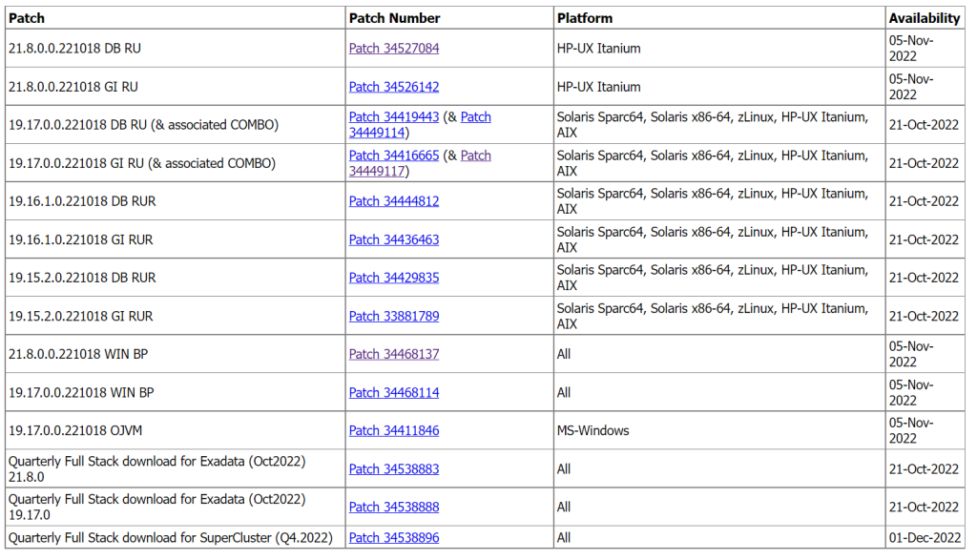The image size is (977, 560).
Task: Click the 01-Dec-2022 availability cell
Action: tap(924, 538)
